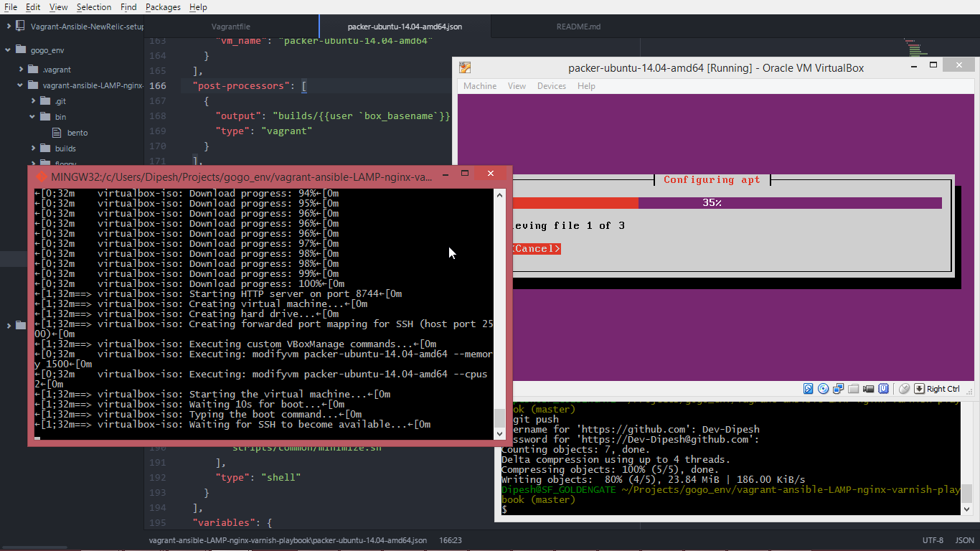Switch to the packer-ubuntu-14.04-amd64.json tab
Screen dimensions: 980x551
point(405,27)
